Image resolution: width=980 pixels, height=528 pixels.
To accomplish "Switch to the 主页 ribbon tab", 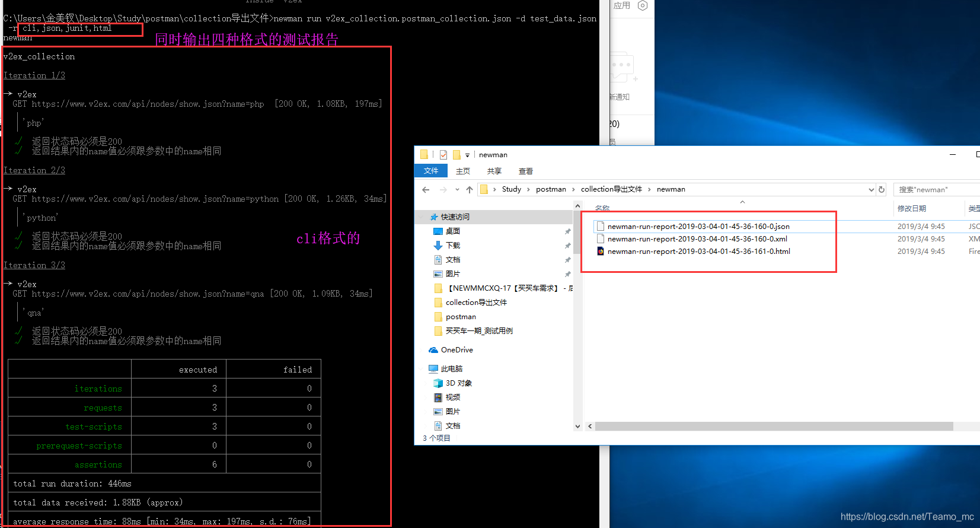I will 463,171.
